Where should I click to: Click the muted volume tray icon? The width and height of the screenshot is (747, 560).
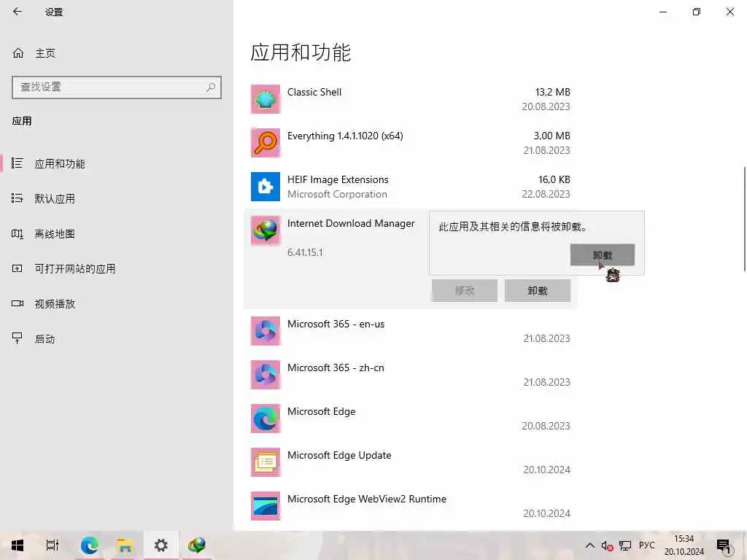coord(607,545)
